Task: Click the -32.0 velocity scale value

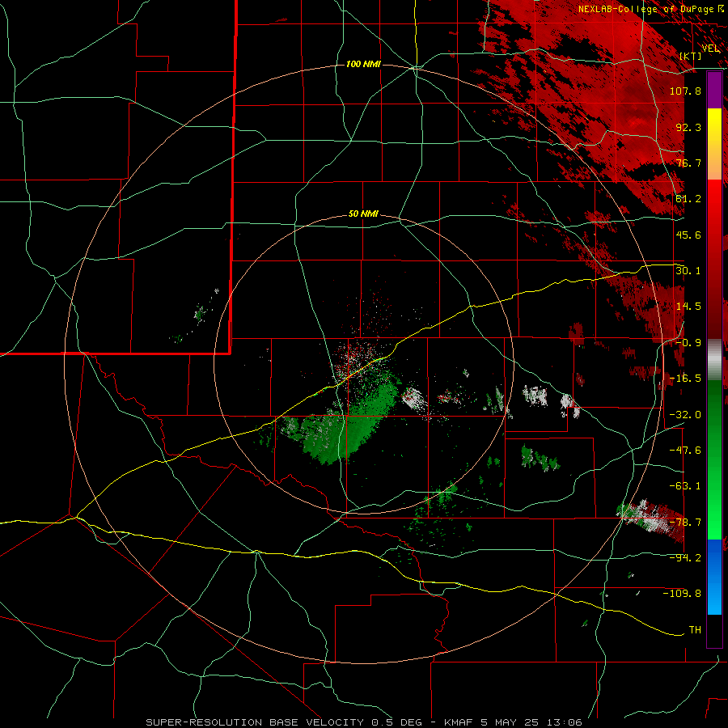Action: pos(685,414)
